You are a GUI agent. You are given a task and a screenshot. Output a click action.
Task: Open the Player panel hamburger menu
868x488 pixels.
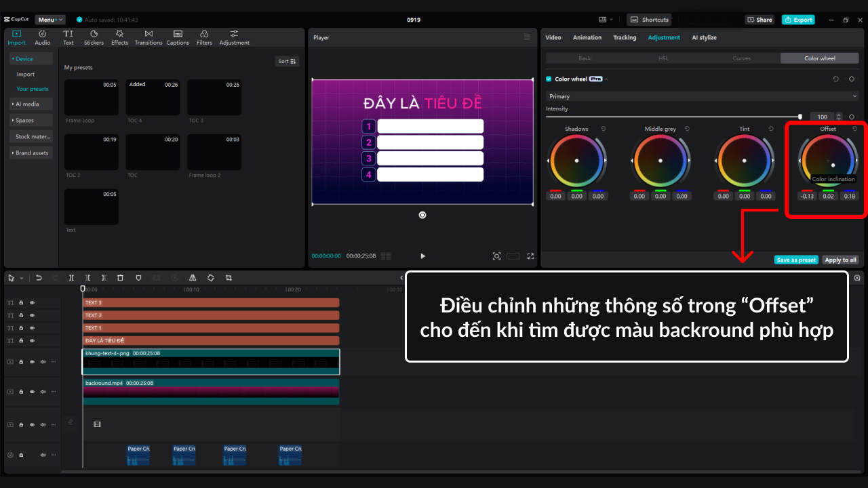[527, 37]
